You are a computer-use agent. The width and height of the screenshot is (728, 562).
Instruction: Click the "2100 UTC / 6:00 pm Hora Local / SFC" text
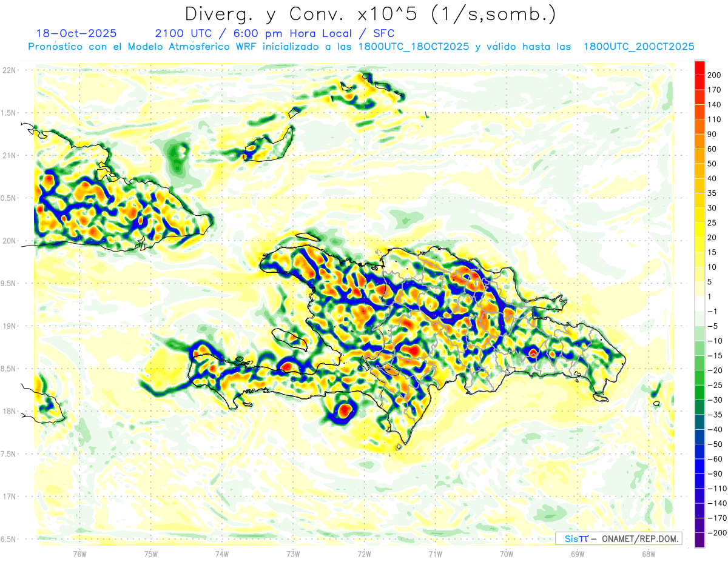[274, 33]
